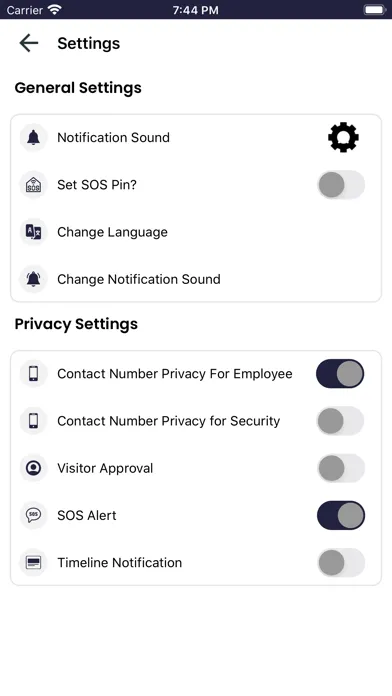Click the phone icon for Employee privacy
392x696 pixels.
tap(33, 374)
